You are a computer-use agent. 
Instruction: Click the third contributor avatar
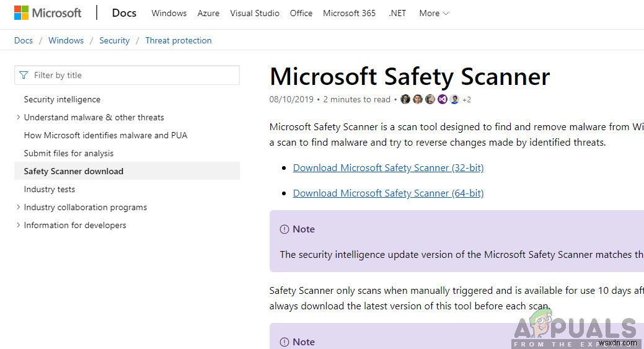[430, 99]
